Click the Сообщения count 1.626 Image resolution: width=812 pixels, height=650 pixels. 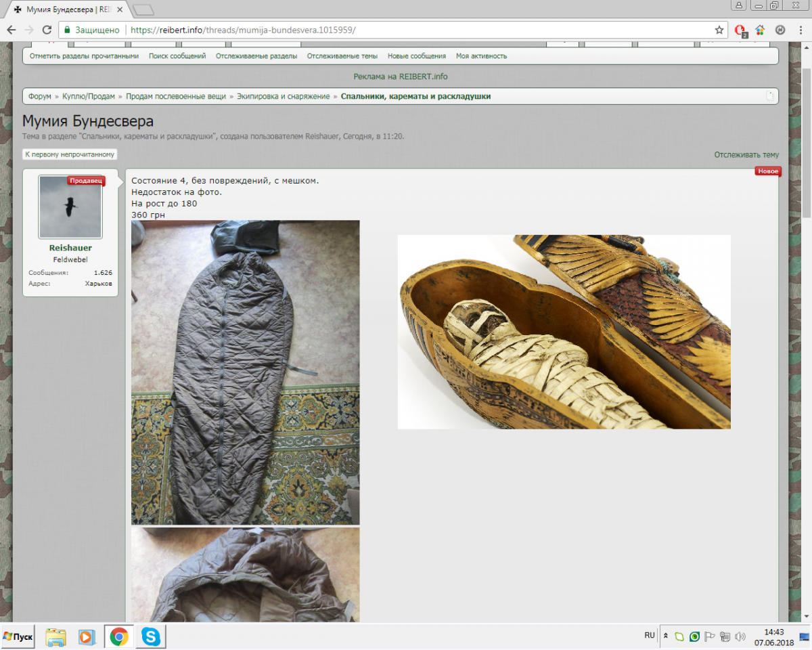(x=103, y=273)
